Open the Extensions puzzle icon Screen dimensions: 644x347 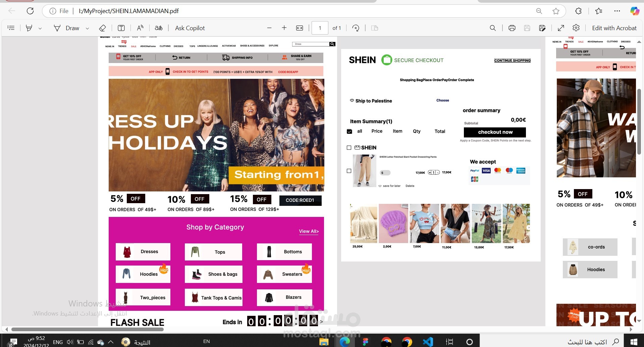578,11
